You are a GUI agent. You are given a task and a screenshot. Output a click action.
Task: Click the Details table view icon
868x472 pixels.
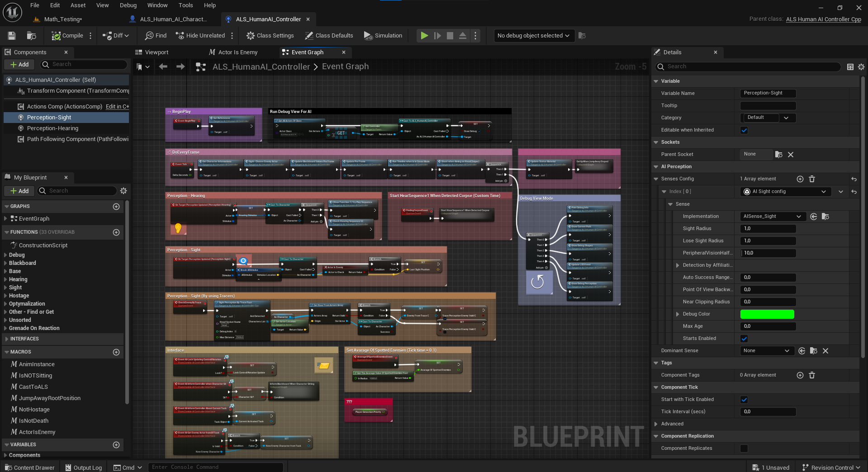pos(850,67)
